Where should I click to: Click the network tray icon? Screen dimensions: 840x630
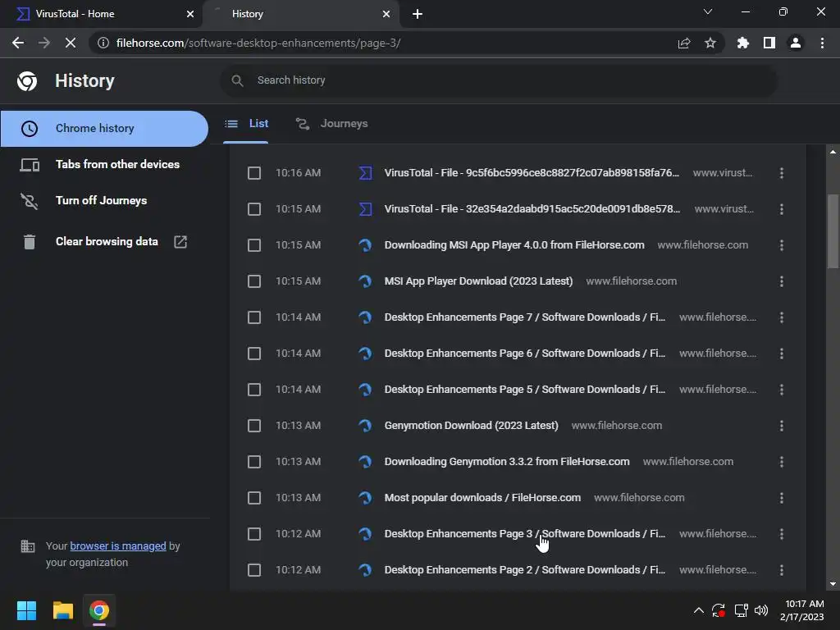(741, 610)
